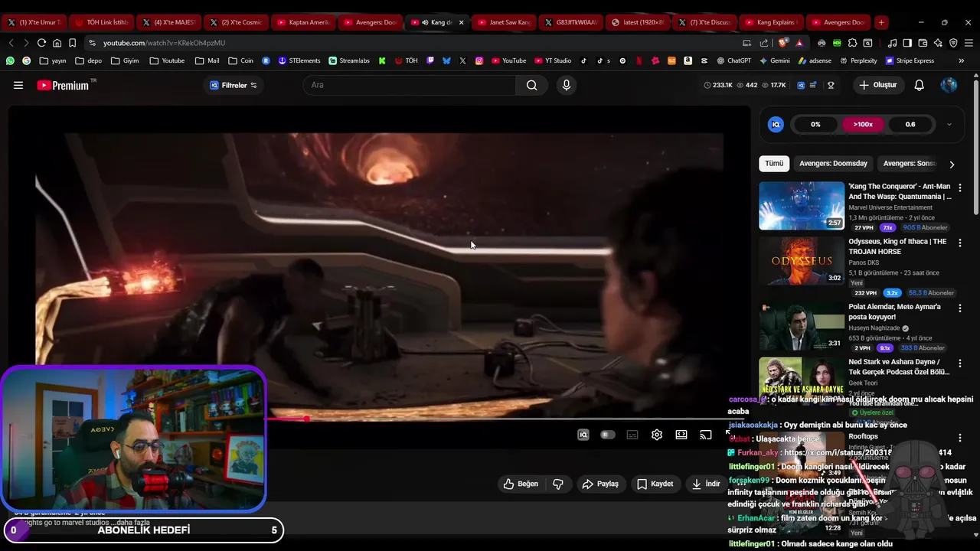Show more filter chips with right arrow
This screenshot has height=551, width=980.
click(952, 164)
